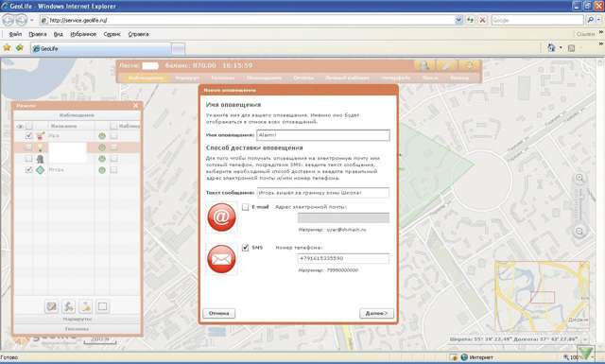Screen dimensions: 605x364
Task: Click the red @ e-mail delivery icon
Action: (221, 217)
